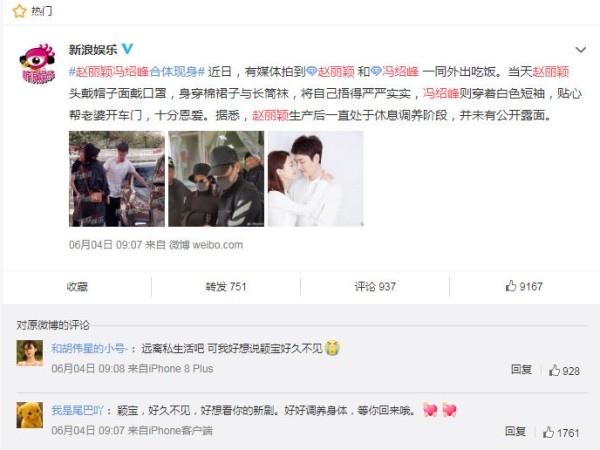
Task: Click the 收藏 favorite tab
Action: coord(77,286)
